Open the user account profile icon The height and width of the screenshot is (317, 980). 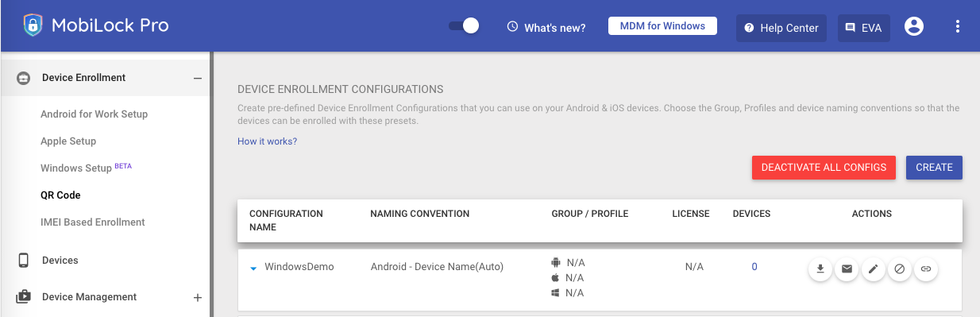pyautogui.click(x=914, y=27)
